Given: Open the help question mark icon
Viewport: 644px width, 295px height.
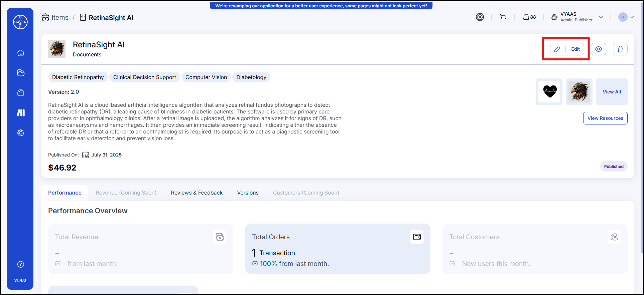Looking at the screenshot, I should [21, 264].
